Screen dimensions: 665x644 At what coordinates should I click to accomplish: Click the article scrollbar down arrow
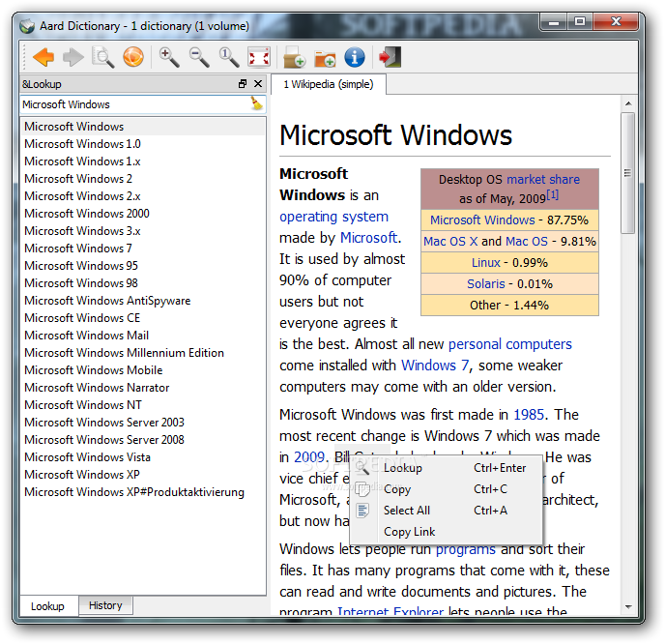tap(628, 607)
